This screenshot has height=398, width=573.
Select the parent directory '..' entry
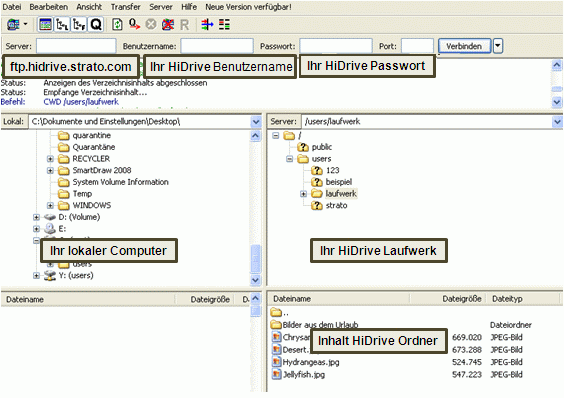point(280,313)
